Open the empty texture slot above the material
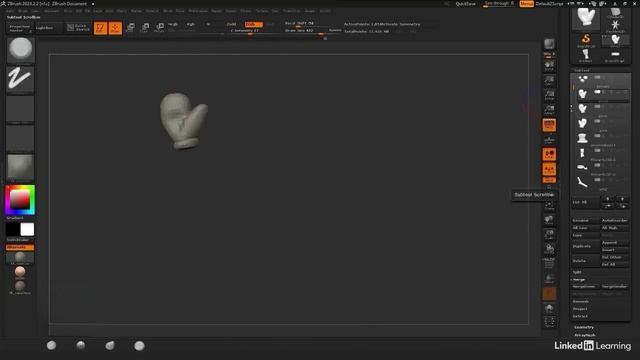Image resolution: width=640 pixels, height=360 pixels. [20, 138]
